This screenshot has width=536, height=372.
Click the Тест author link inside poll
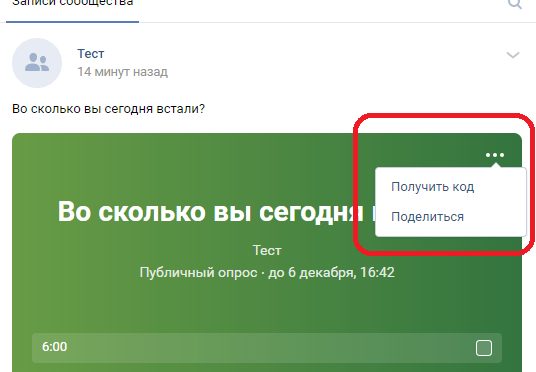(267, 251)
